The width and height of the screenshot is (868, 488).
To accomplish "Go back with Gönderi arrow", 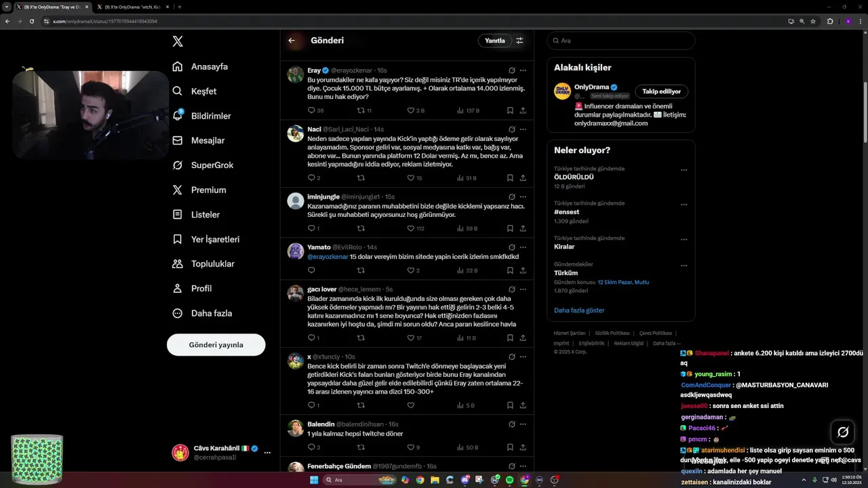I will coord(292,41).
